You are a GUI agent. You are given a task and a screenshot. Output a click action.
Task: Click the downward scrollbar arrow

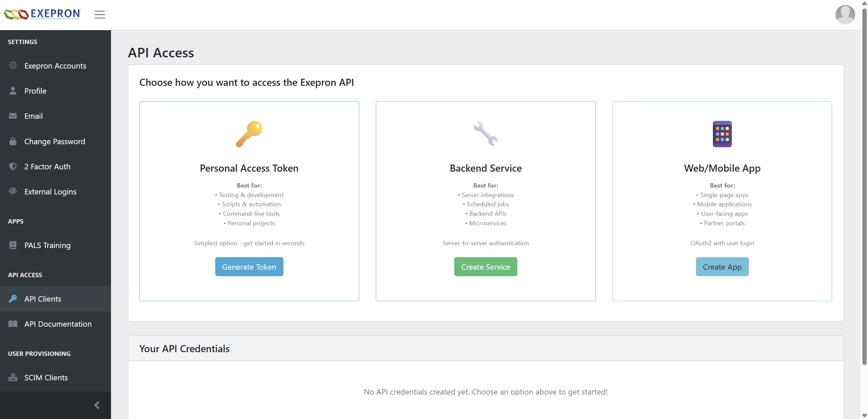coord(864,415)
